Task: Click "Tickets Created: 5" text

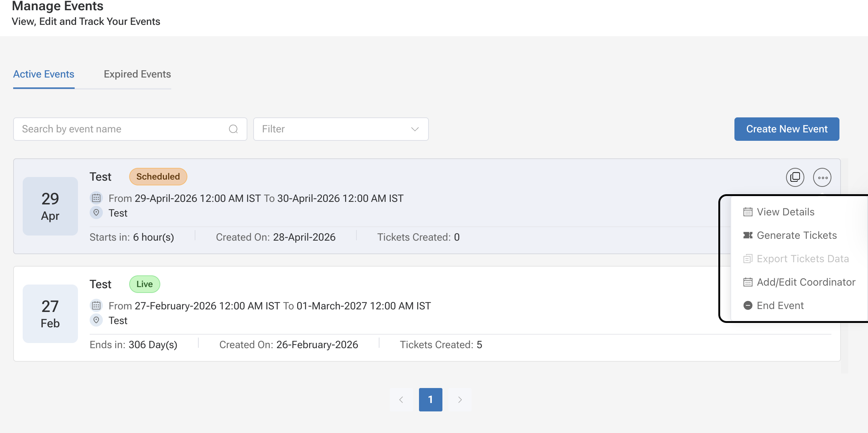Action: pos(441,345)
